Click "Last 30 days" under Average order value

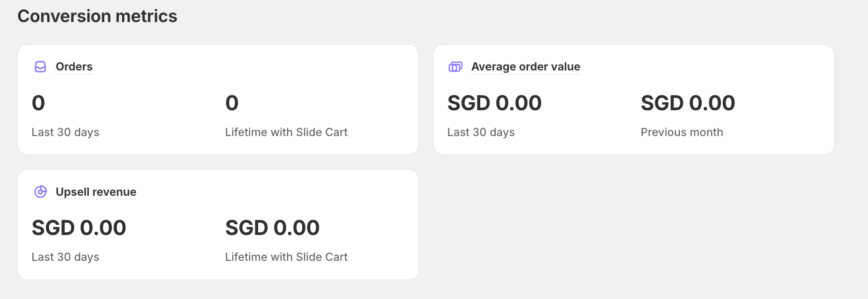[481, 132]
